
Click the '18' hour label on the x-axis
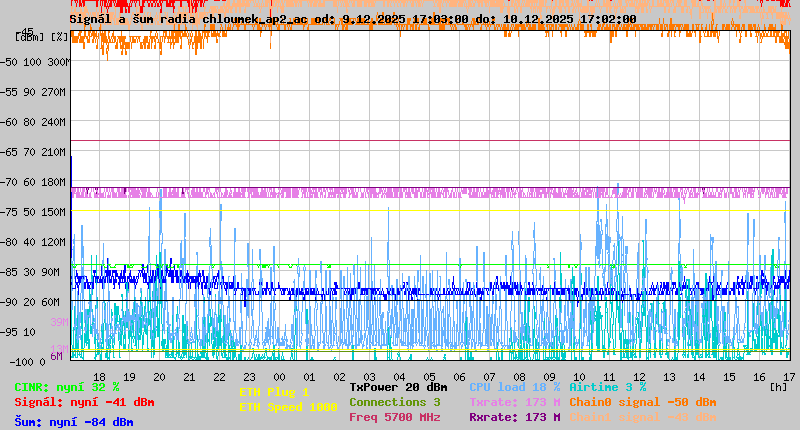99,377
